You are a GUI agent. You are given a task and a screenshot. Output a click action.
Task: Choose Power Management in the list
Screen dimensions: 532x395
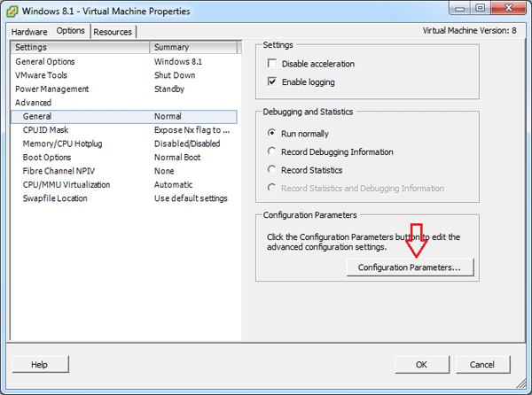click(52, 89)
